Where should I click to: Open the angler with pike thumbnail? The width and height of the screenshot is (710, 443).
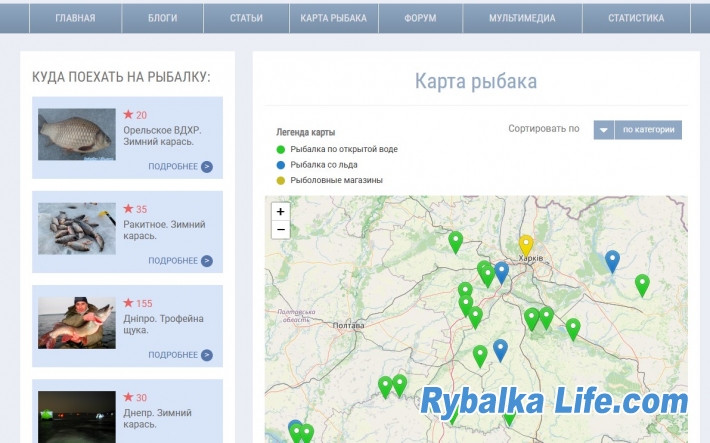(x=77, y=322)
